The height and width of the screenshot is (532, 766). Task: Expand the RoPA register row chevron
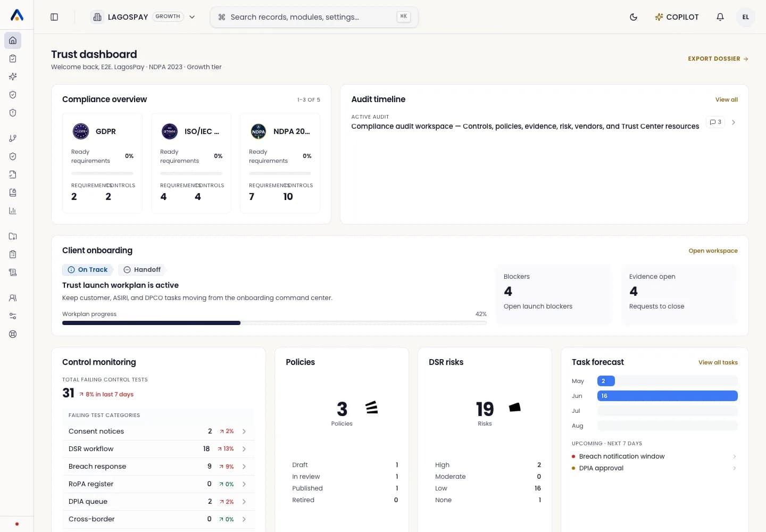tap(244, 484)
